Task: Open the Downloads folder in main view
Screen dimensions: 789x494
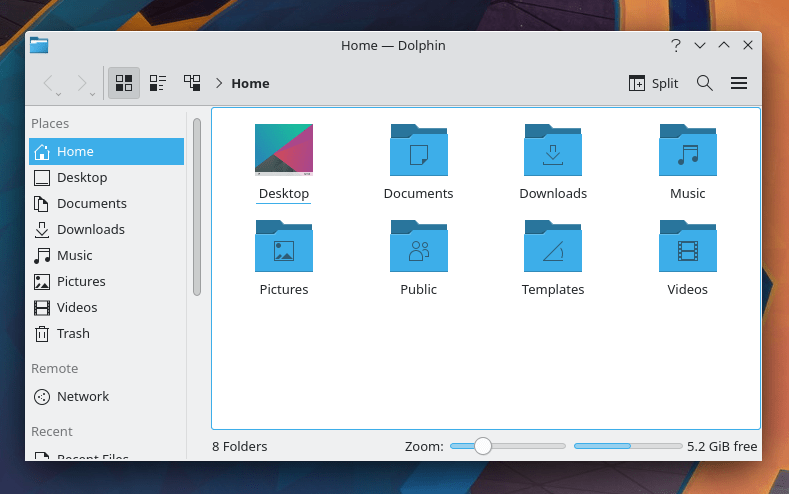Action: tap(552, 151)
